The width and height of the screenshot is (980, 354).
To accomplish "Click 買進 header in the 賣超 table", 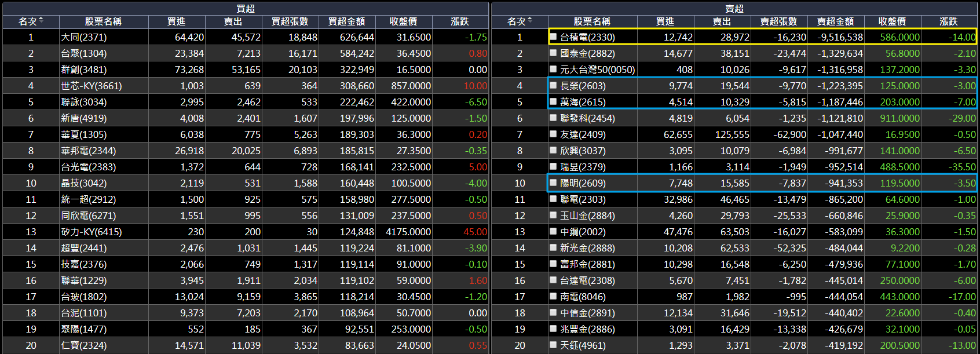I will 665,21.
